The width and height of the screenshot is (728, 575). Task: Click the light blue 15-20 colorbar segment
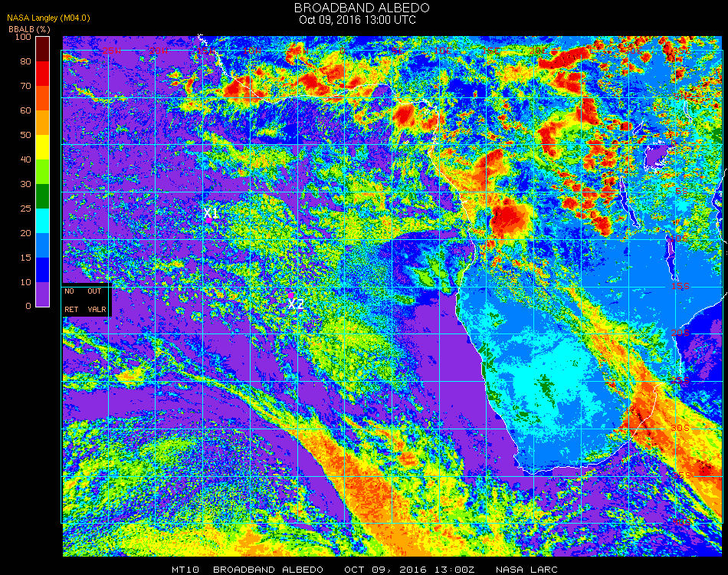pyautogui.click(x=43, y=245)
